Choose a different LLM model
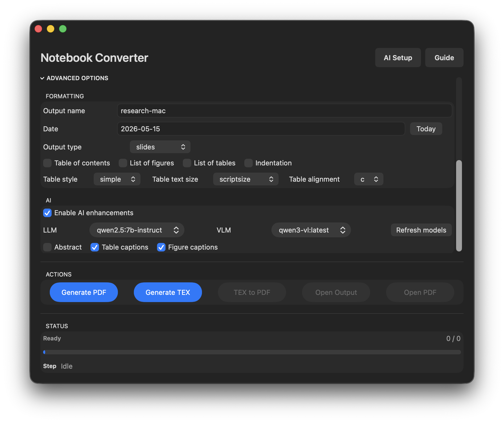Image resolution: width=504 pixels, height=423 pixels. [x=137, y=230]
